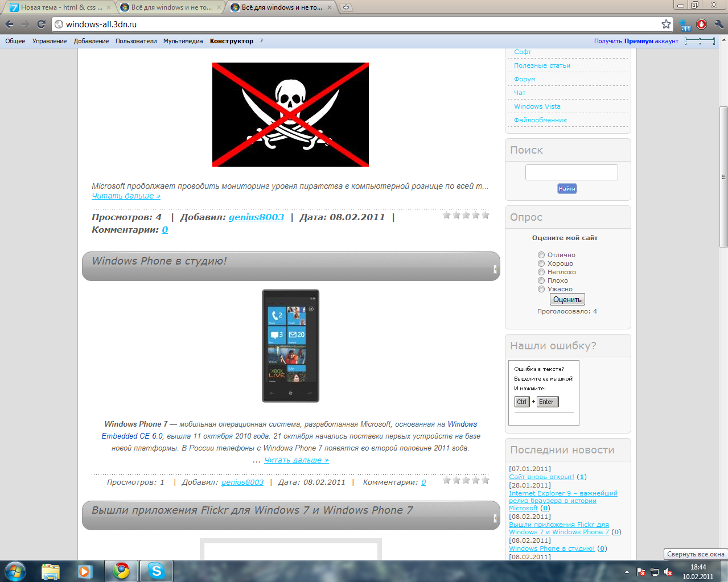
Task: Switch to the inactive 'Всё для windows' tab
Action: click(171, 7)
